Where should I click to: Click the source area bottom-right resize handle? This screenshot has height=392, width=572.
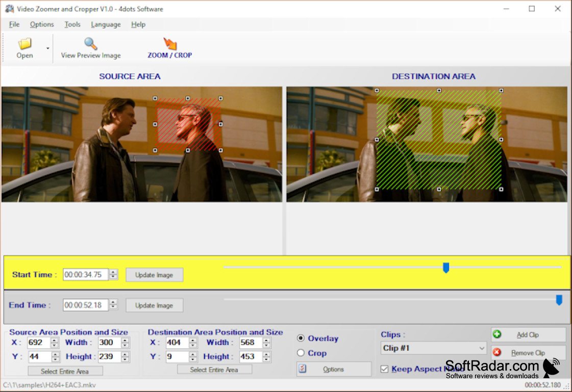220,150
